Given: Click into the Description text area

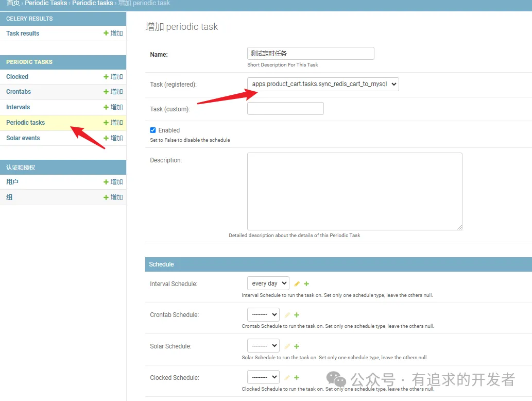Looking at the screenshot, I should 354,191.
